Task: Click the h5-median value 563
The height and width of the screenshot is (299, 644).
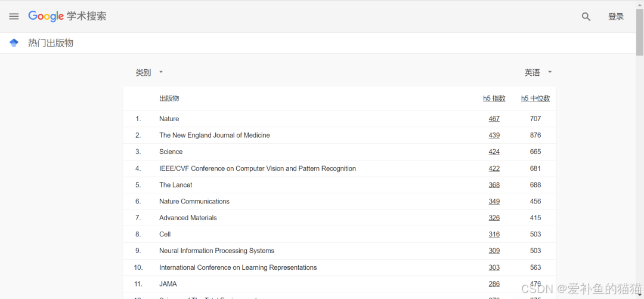Action: 535,268
